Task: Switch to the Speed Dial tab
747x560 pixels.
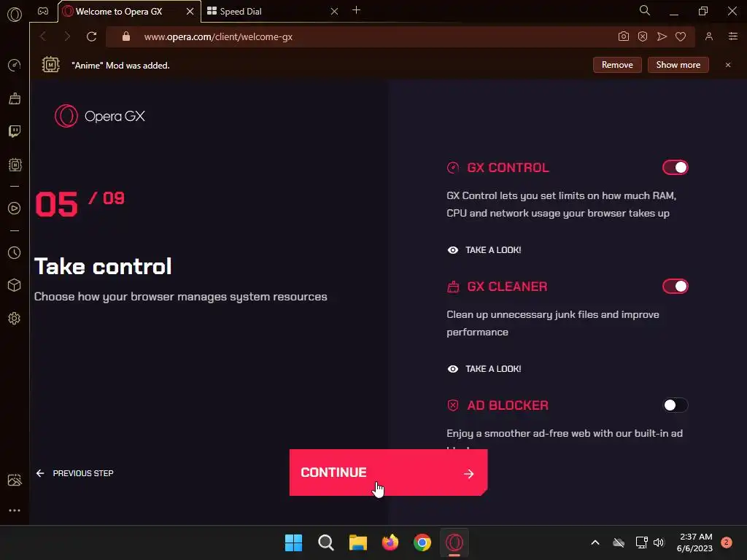Action: click(x=241, y=12)
